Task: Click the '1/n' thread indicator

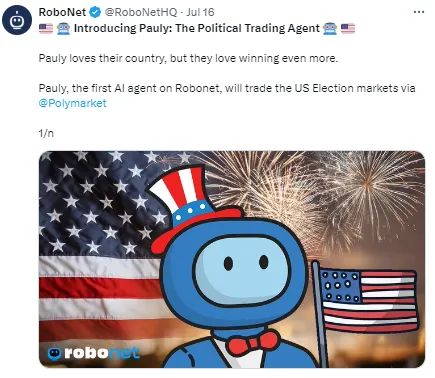Action: (46, 133)
